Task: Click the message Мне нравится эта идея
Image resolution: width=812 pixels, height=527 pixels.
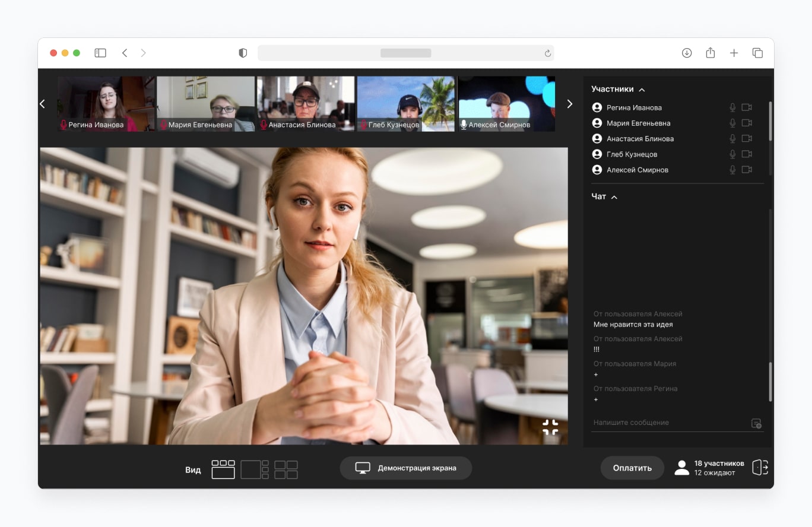Action: pyautogui.click(x=633, y=325)
